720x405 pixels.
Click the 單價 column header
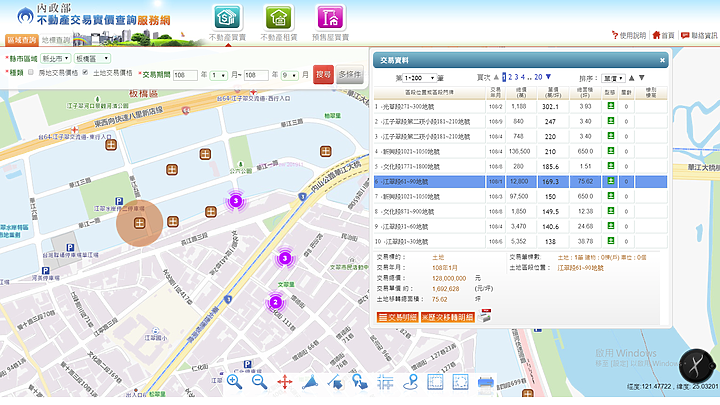click(553, 92)
